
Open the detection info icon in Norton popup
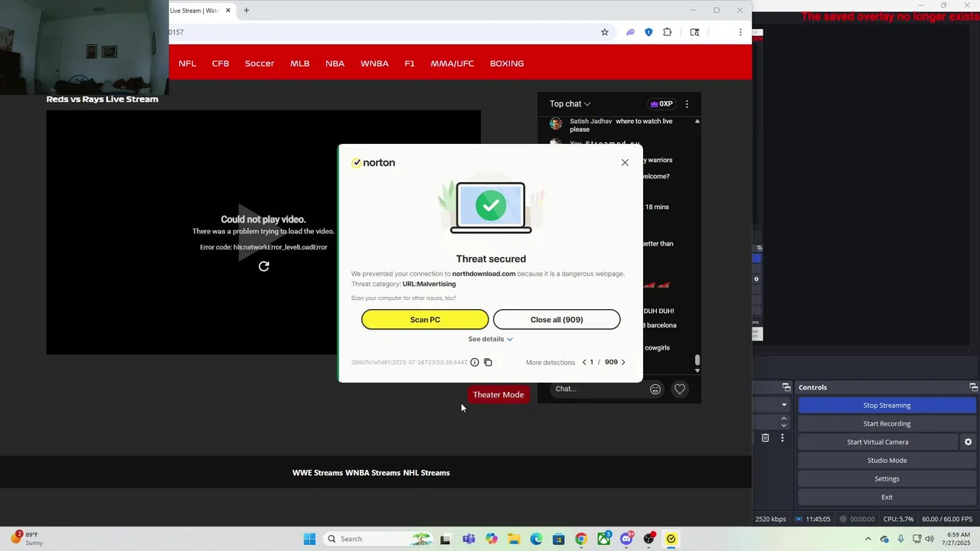475,362
